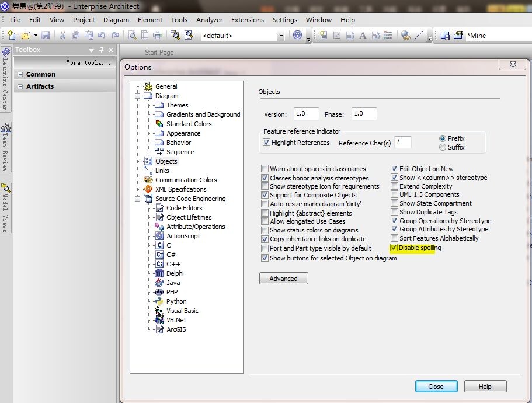Click the connector line toolbar icon
532x403 pixels.
coord(419,35)
